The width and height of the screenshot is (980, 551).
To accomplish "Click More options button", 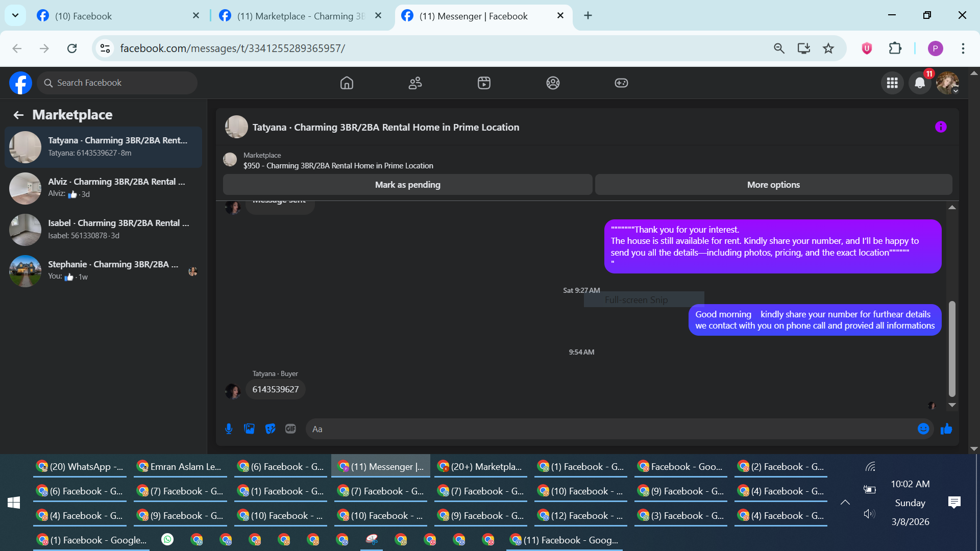I will tap(773, 185).
